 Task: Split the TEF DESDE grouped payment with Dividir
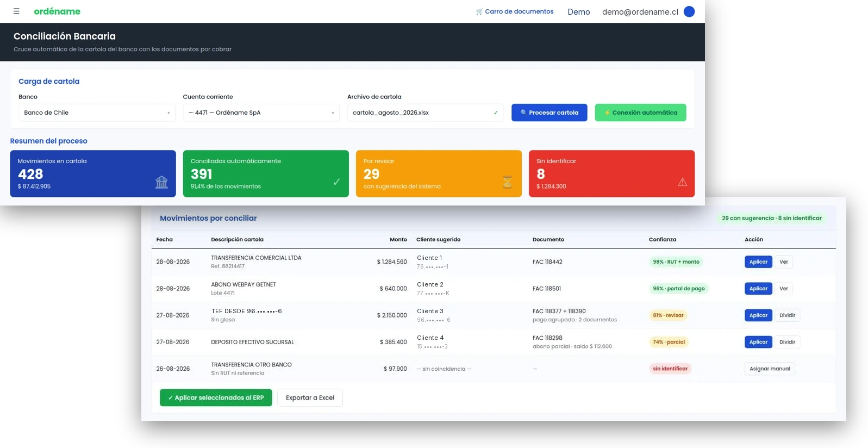(x=787, y=315)
